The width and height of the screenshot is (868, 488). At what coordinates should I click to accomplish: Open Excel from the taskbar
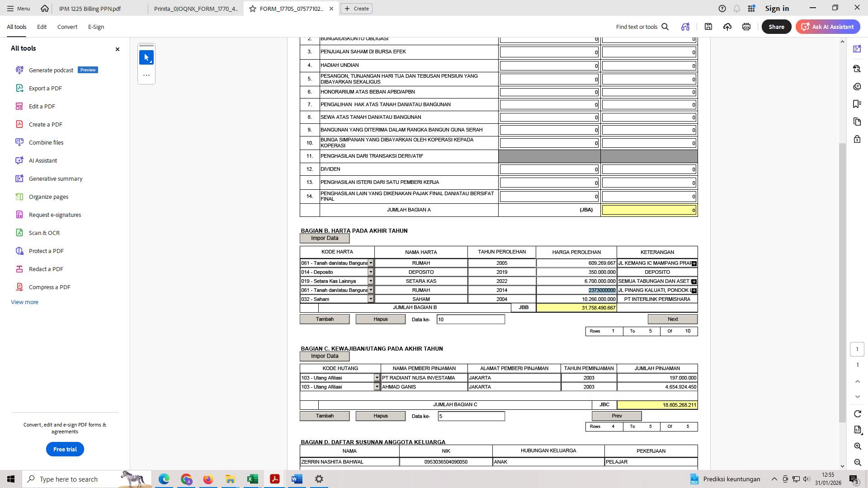tap(252, 479)
